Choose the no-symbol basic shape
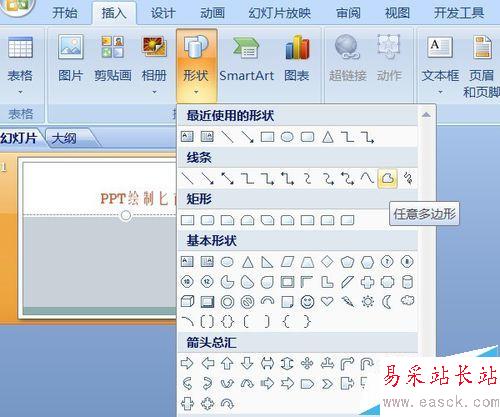500x417 pixels. pyautogui.click(x=247, y=302)
